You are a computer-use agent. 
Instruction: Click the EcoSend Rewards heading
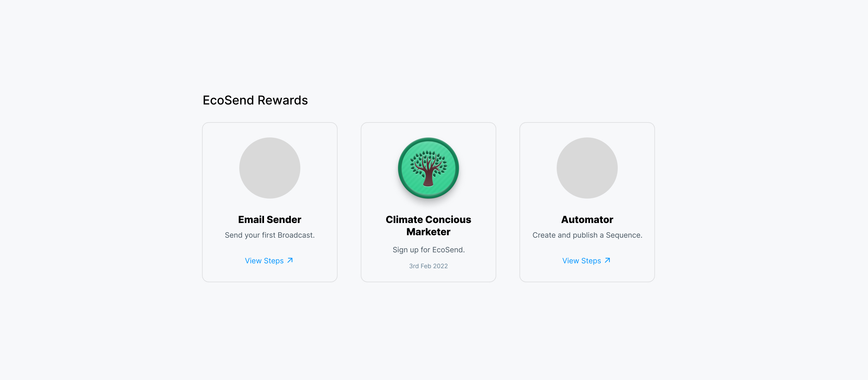(x=255, y=100)
